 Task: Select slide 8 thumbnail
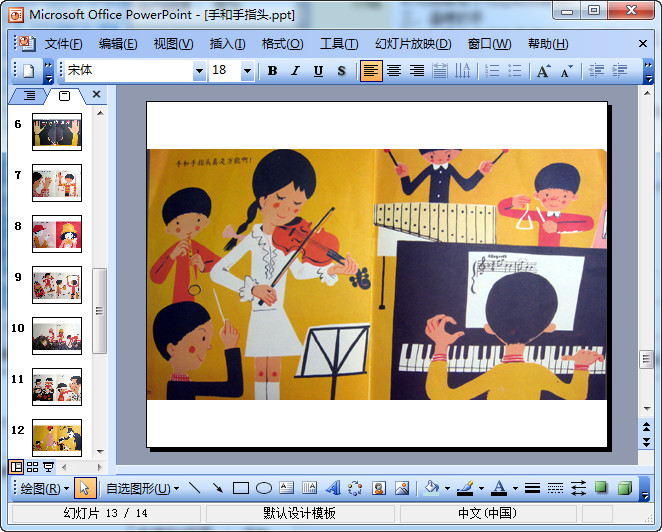pyautogui.click(x=57, y=234)
